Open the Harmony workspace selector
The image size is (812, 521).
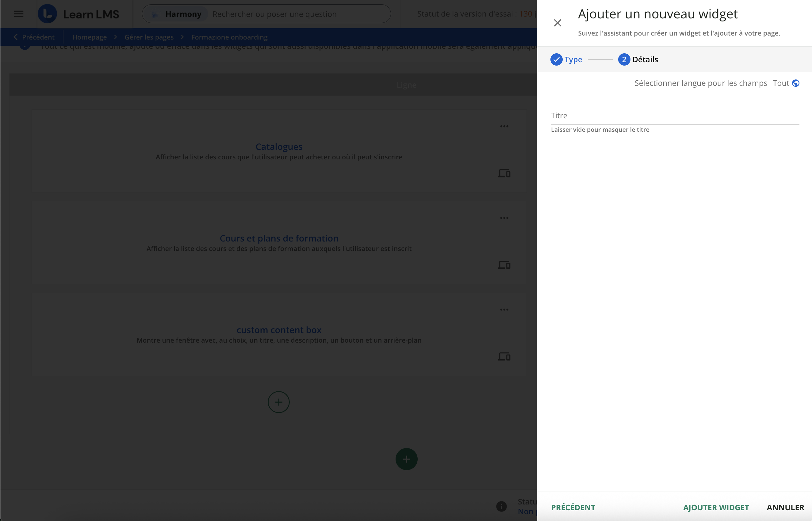[183, 14]
